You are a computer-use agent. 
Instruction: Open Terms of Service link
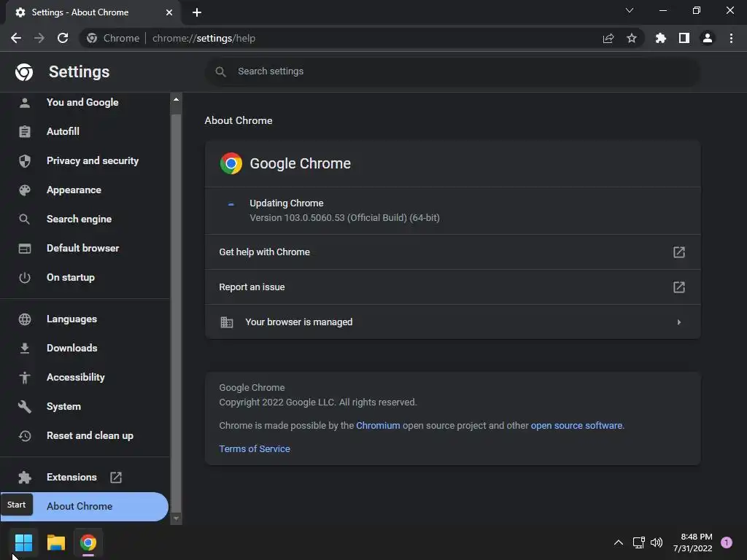(255, 448)
